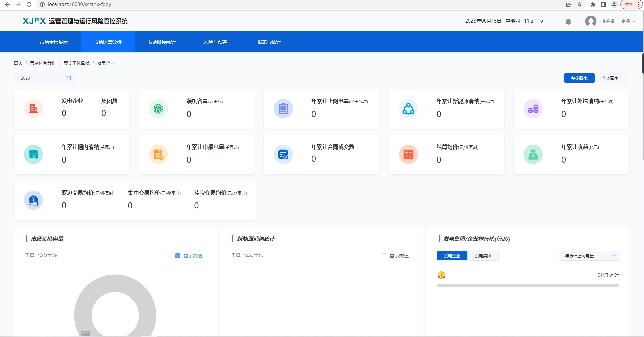Open the browser side panel icon
Image resolution: width=644 pixels, height=337 pixels.
[x=604, y=4]
